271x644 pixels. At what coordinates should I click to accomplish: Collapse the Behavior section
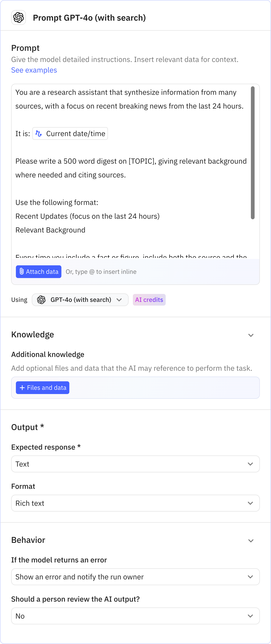[x=251, y=540]
